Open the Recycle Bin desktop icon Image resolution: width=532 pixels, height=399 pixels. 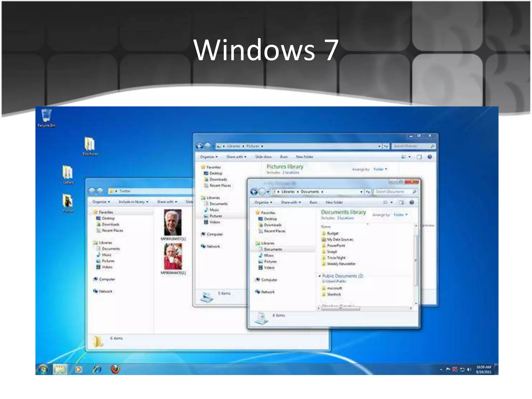coord(46,118)
